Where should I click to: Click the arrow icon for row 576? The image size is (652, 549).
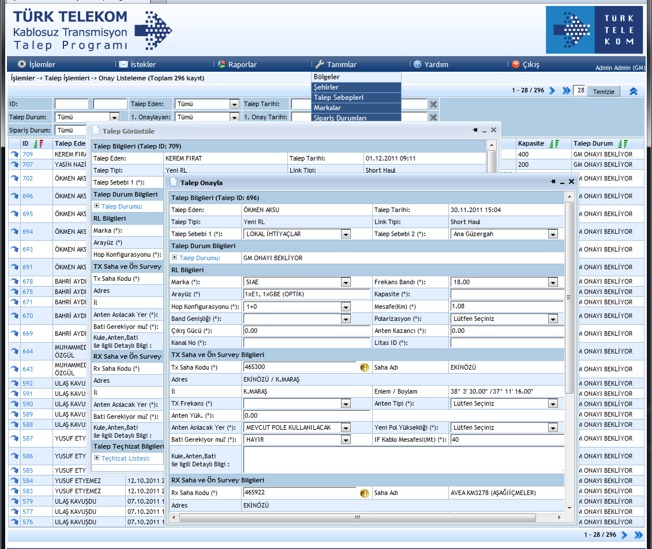tap(15, 522)
